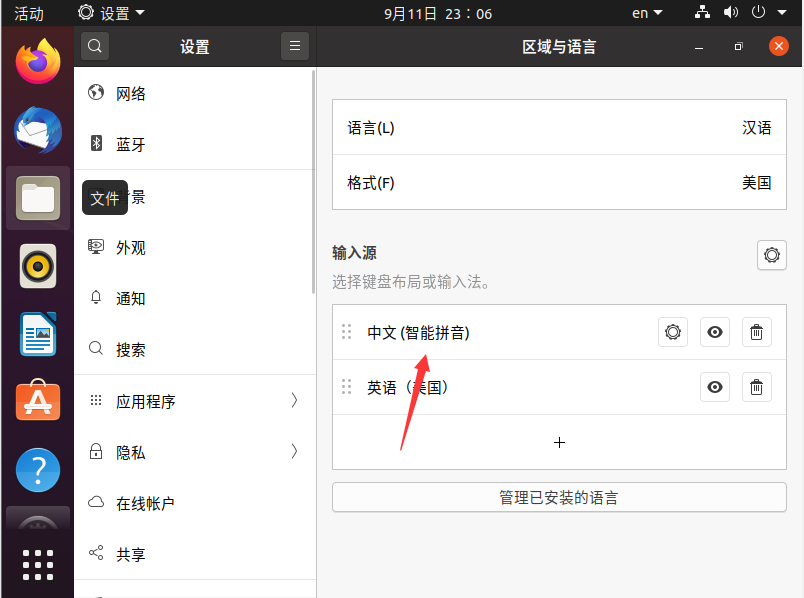804x598 pixels.
Task: Delete the 英语 (美国) input source
Action: click(757, 387)
